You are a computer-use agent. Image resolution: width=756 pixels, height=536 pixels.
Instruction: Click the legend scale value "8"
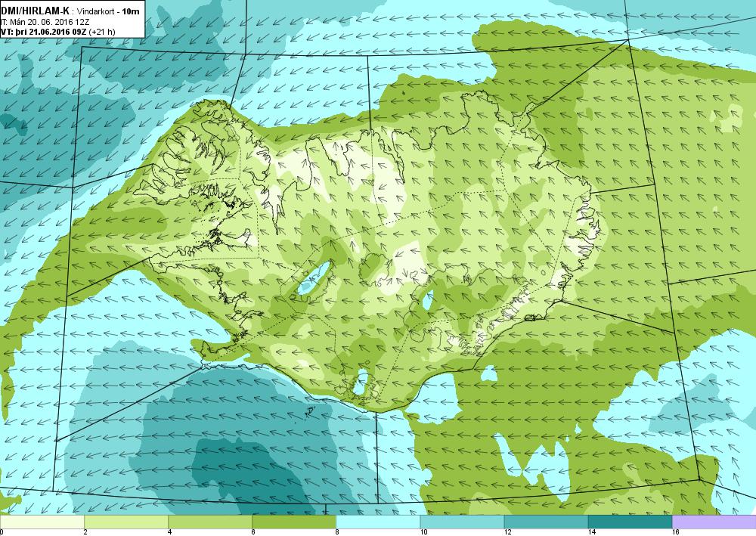tap(337, 532)
